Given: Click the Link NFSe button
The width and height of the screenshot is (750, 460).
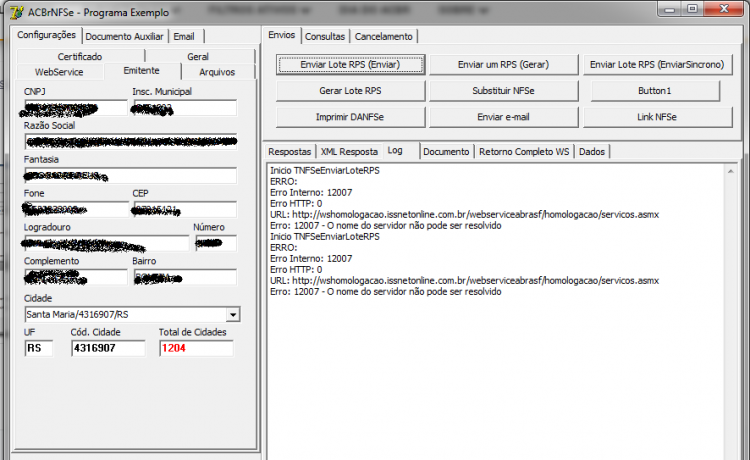Looking at the screenshot, I should click(657, 117).
